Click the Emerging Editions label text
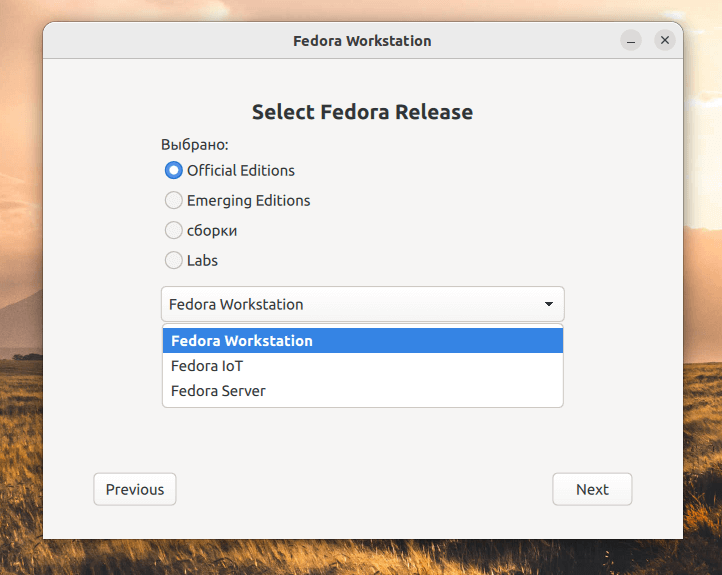Image resolution: width=722 pixels, height=575 pixels. click(x=249, y=200)
